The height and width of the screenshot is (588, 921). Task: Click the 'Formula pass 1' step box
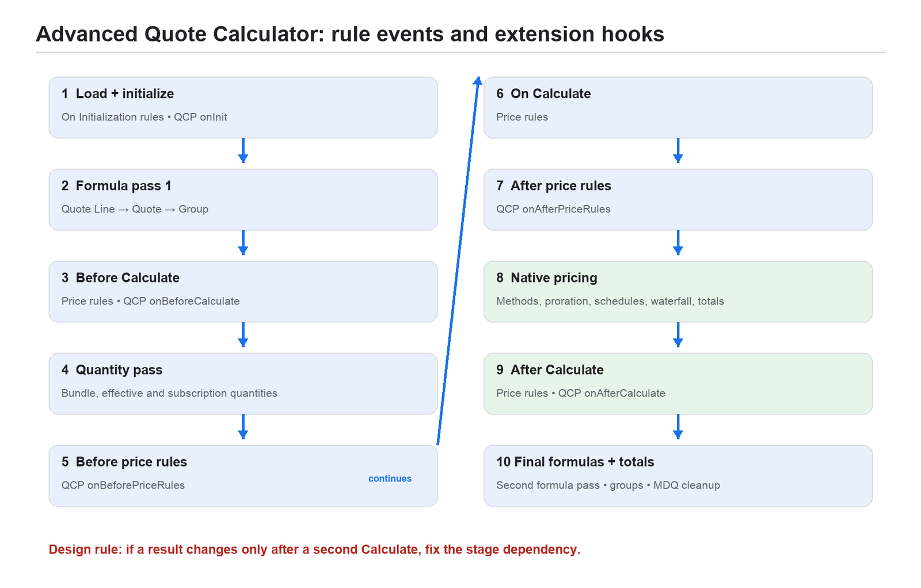pos(243,200)
